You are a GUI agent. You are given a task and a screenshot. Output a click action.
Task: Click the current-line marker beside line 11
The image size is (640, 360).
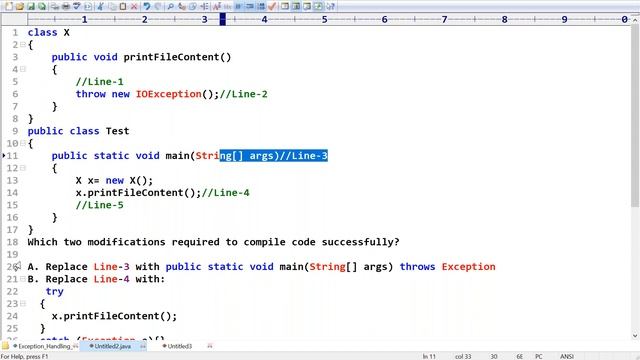point(4,156)
